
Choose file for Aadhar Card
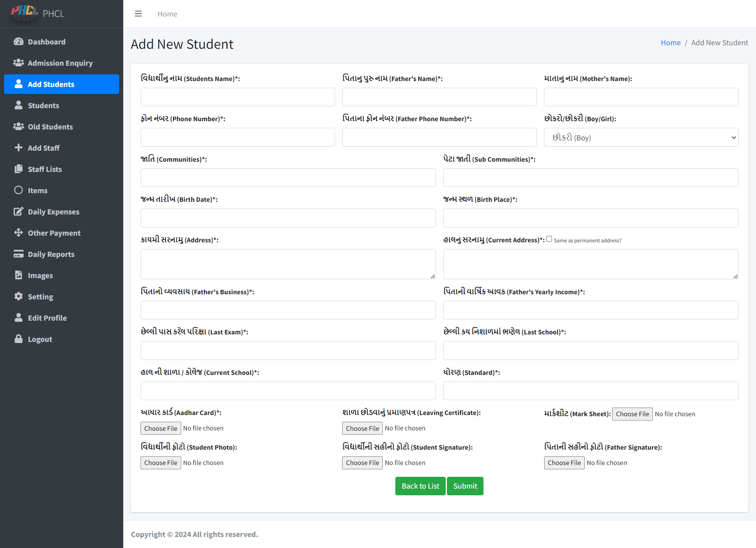click(161, 428)
